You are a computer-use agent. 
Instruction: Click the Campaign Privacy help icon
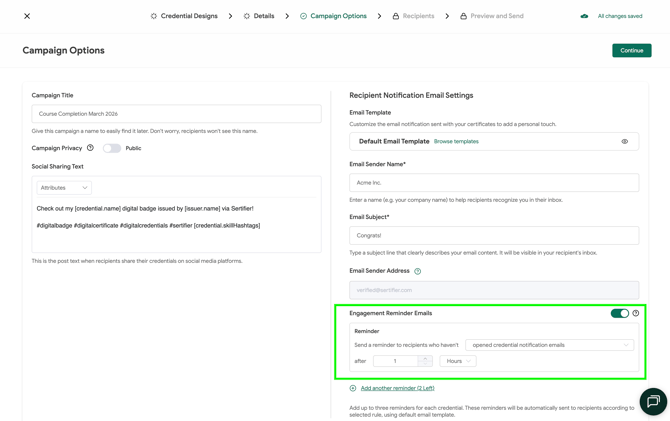tap(90, 148)
